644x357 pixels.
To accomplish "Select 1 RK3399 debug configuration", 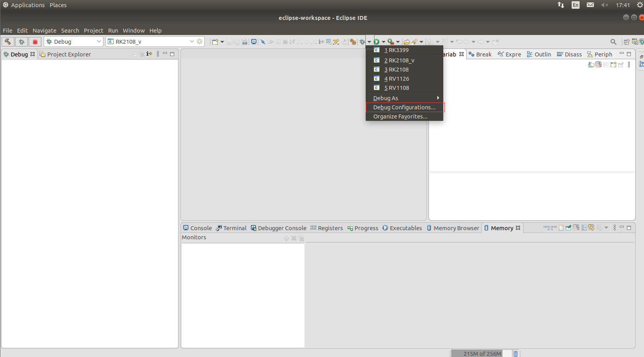I will (x=404, y=50).
